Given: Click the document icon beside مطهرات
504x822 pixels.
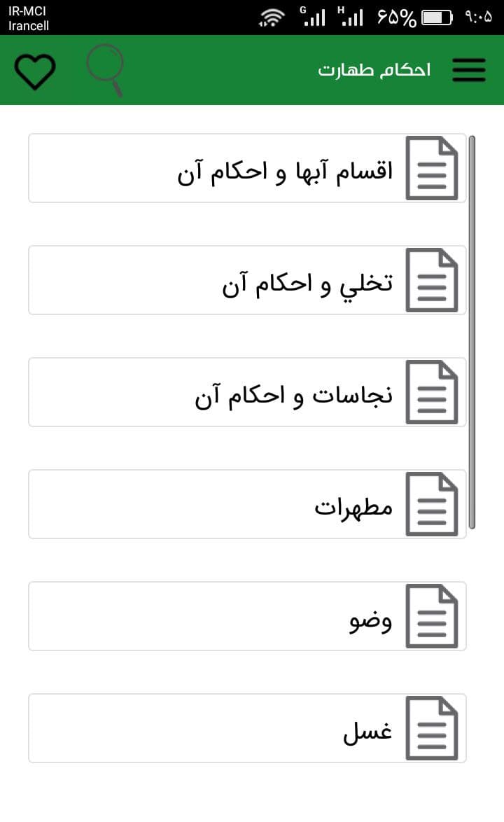Looking at the screenshot, I should 432,504.
